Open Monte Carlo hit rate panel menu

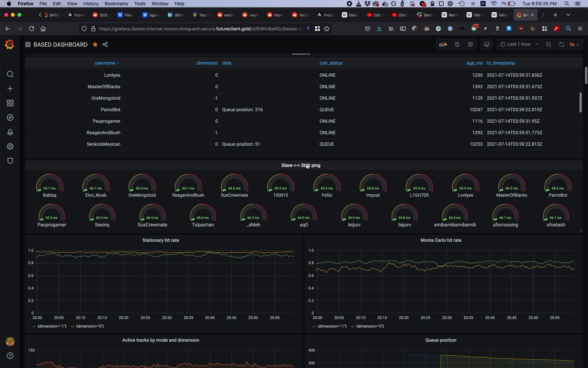coord(441,240)
